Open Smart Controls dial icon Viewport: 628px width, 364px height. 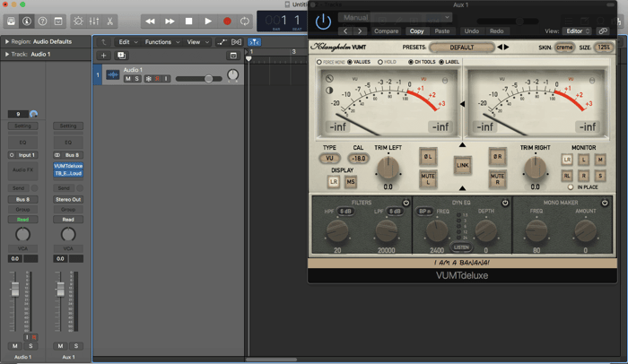pyautogui.click(x=78, y=22)
